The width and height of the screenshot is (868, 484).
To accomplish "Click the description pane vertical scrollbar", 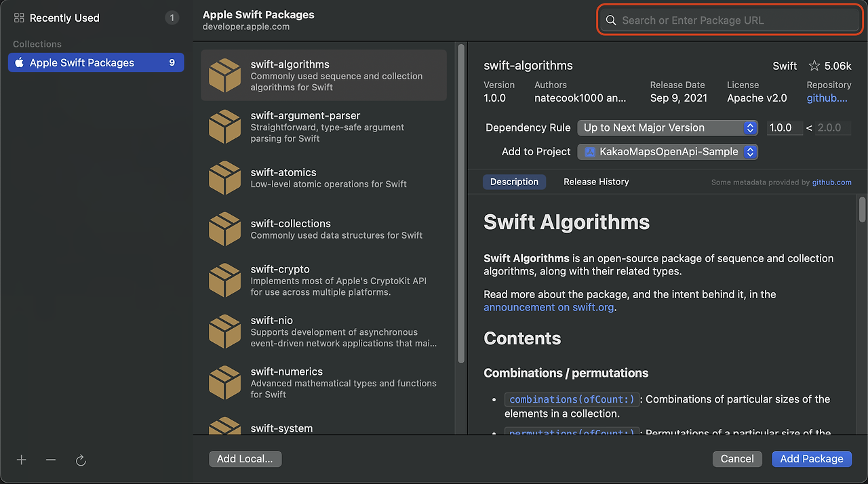I will click(x=862, y=209).
